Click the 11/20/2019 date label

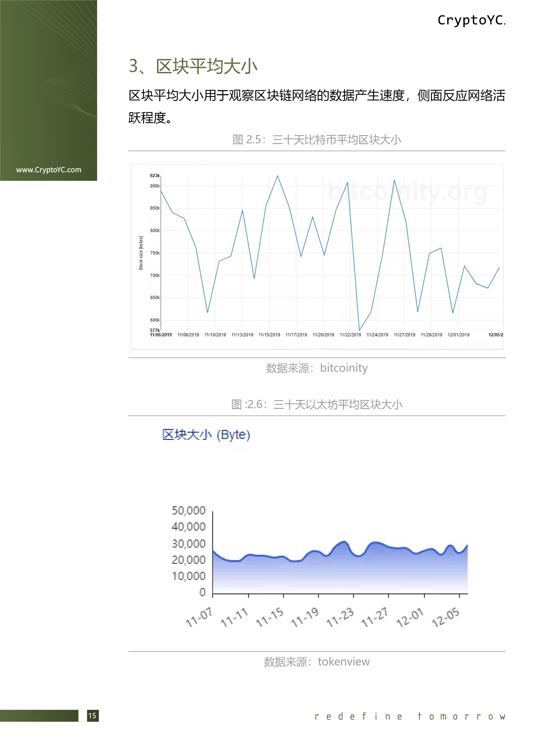[323, 335]
